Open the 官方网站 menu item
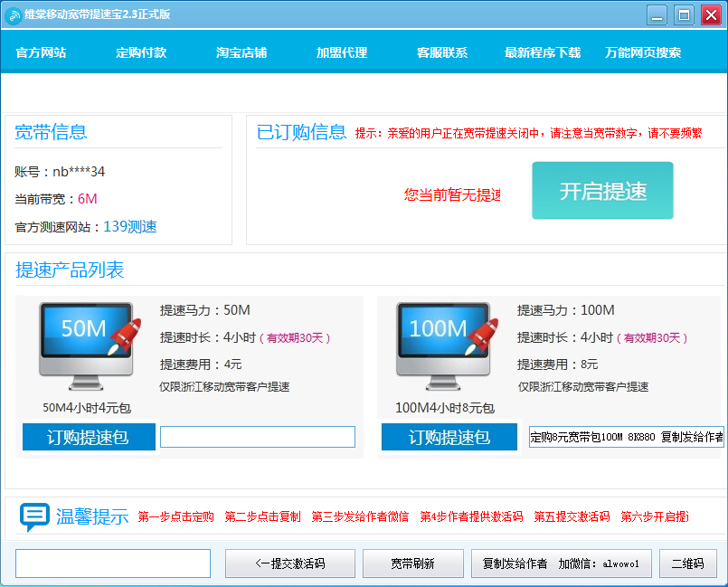Image resolution: width=728 pixels, height=587 pixels. 41,52
